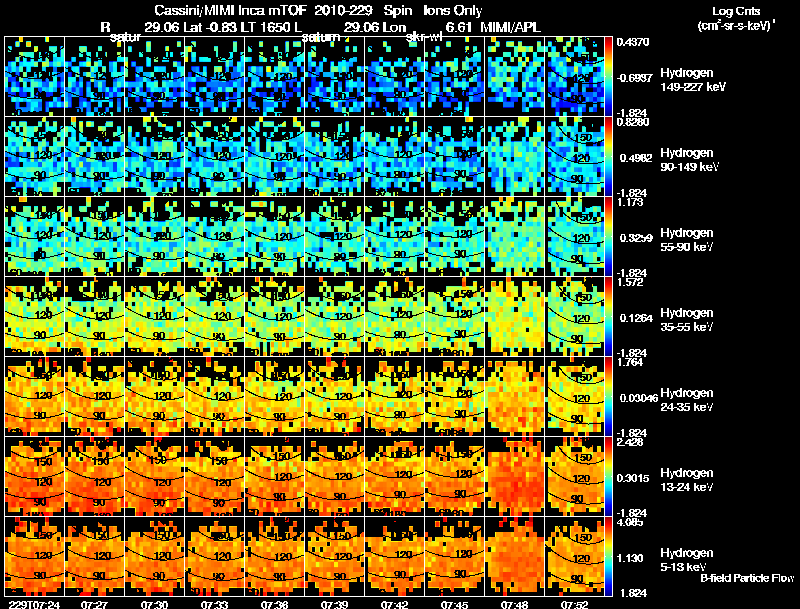Open the Hydrogen 5-13 keV panel at 07:52
Image resolution: width=800 pixels, height=609 pixels.
point(574,556)
